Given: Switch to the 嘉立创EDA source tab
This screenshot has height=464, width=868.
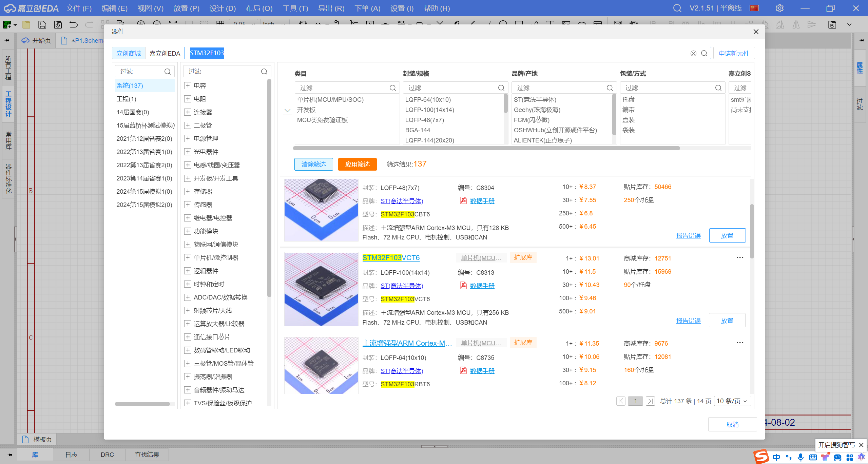Looking at the screenshot, I should [x=165, y=53].
